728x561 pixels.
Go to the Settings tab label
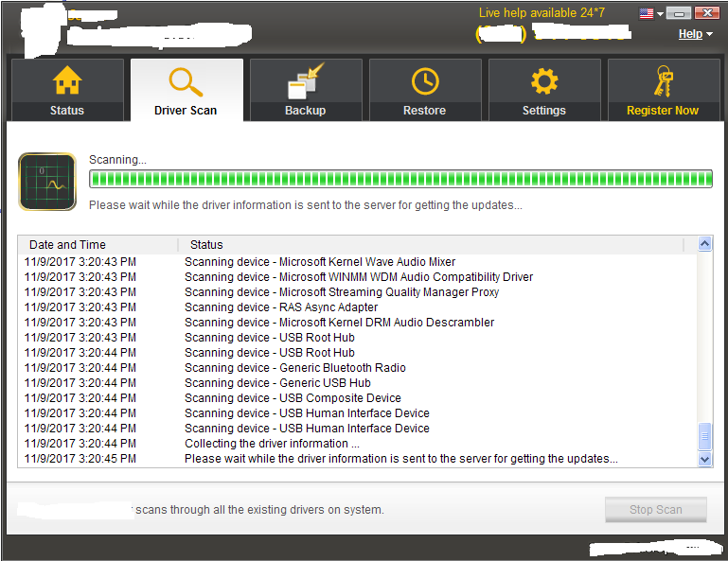click(544, 111)
